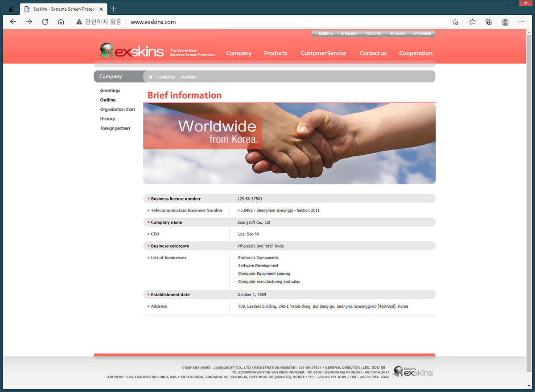Open the browser Collections icon
535x392 pixels.
coord(489,22)
